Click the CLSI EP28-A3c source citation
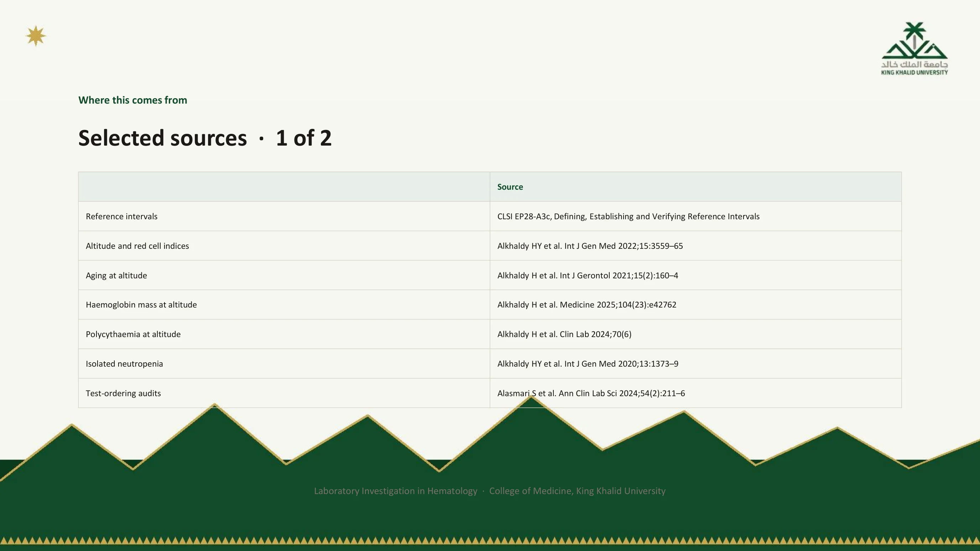 pyautogui.click(x=628, y=216)
